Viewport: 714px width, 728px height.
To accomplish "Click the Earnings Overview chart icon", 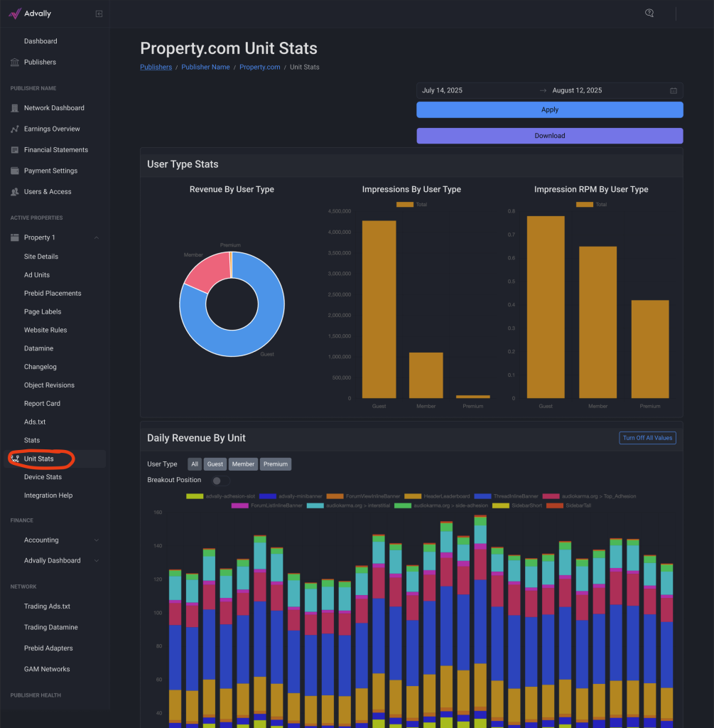I will point(15,129).
